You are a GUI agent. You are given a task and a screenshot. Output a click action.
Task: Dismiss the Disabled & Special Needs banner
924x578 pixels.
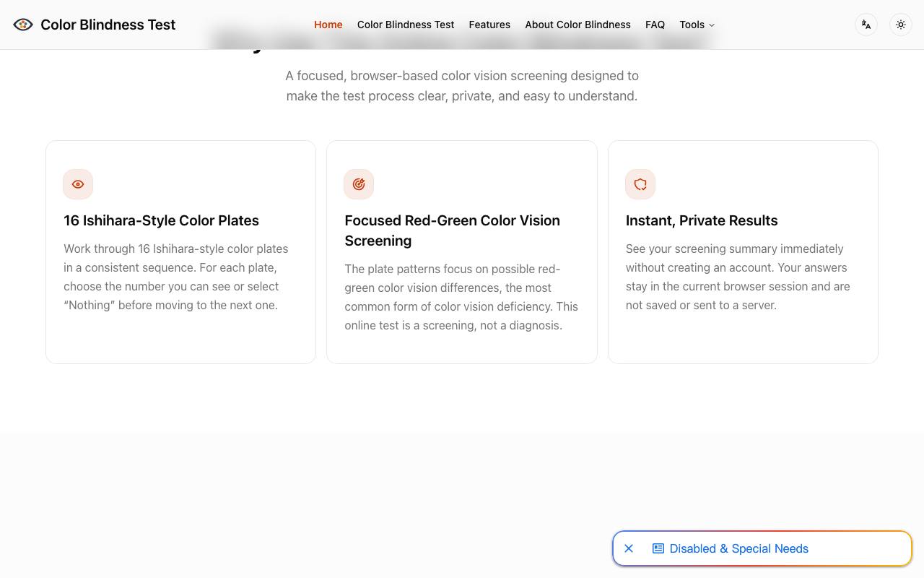click(x=629, y=548)
